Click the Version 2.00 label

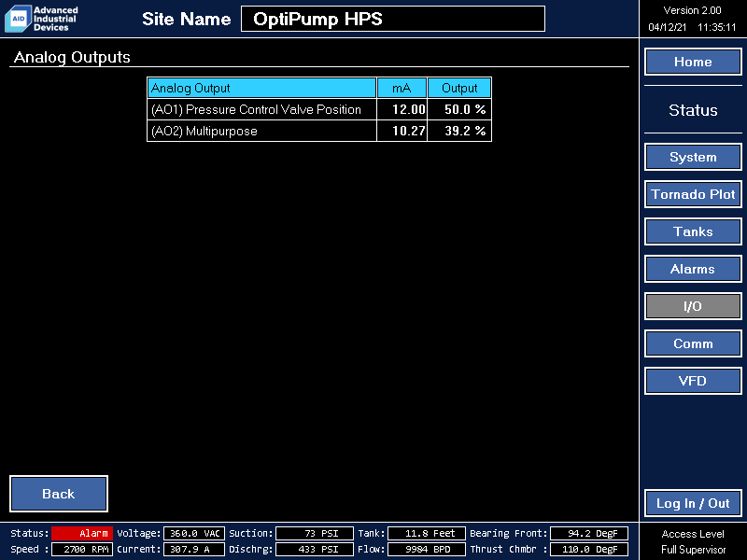click(692, 10)
